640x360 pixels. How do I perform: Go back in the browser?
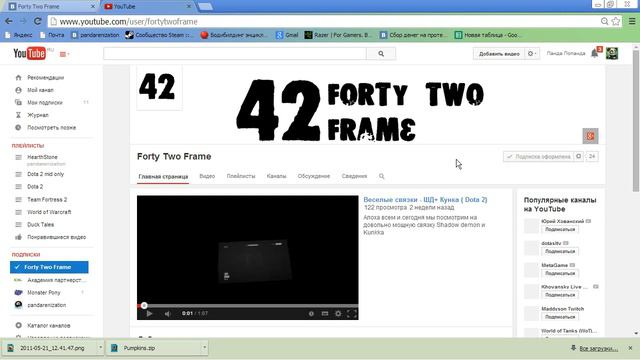coord(9,21)
